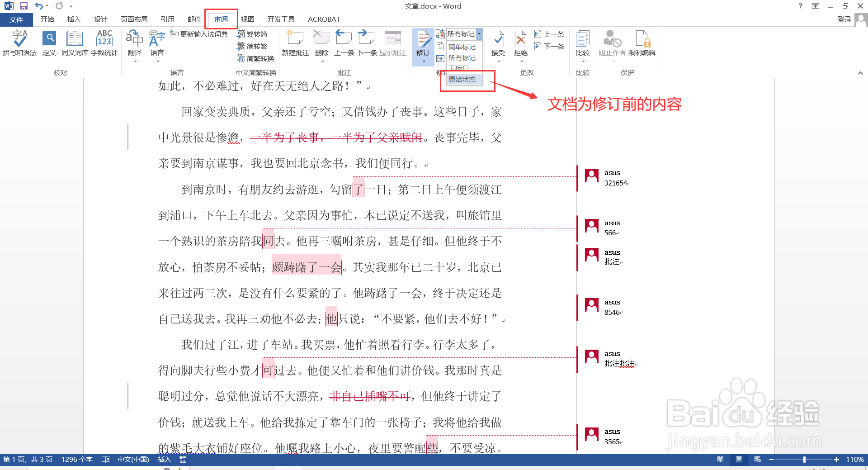This screenshot has width=868, height=470.
Task: Click the Save icon in quick access toolbar
Action: click(24, 6)
